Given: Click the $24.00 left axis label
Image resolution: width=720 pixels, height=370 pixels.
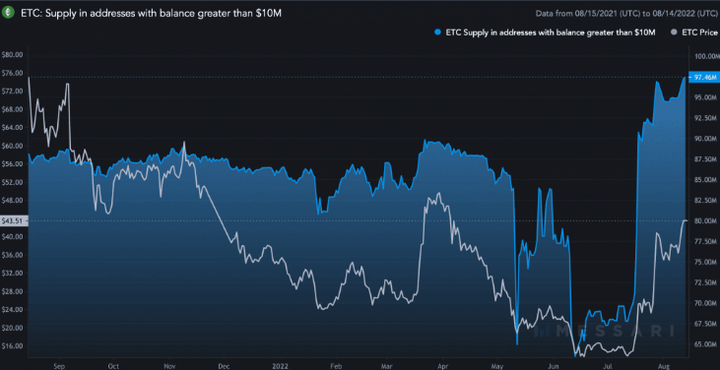Looking at the screenshot, I should pos(13,309).
